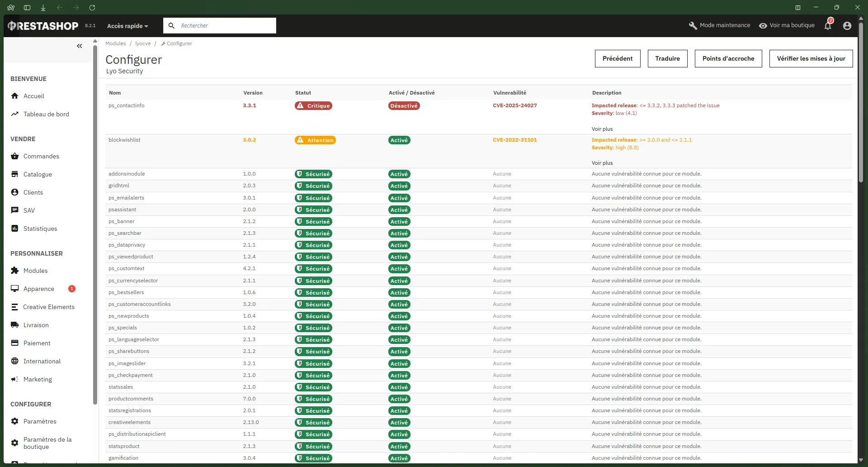Toggle Activé badge for ps_emailalerts
The height and width of the screenshot is (467, 868).
[399, 198]
